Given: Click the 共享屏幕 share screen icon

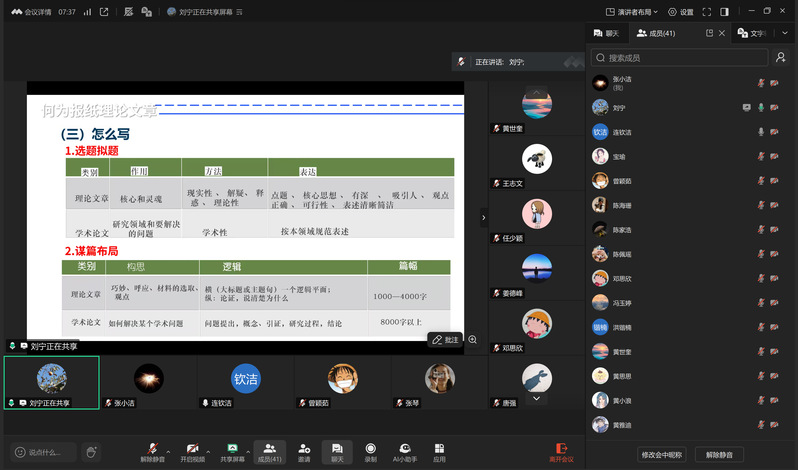Looking at the screenshot, I should (x=232, y=451).
